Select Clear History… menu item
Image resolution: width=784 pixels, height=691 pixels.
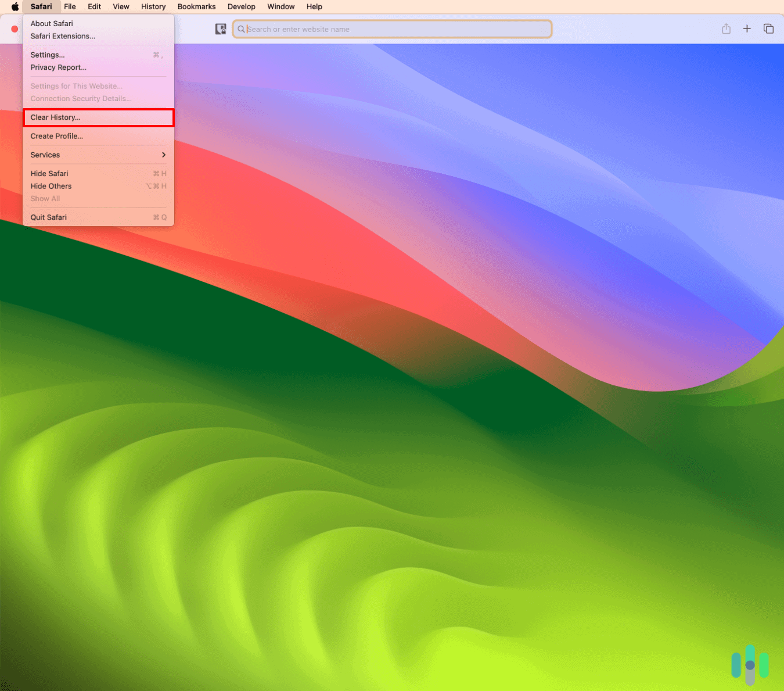click(56, 117)
